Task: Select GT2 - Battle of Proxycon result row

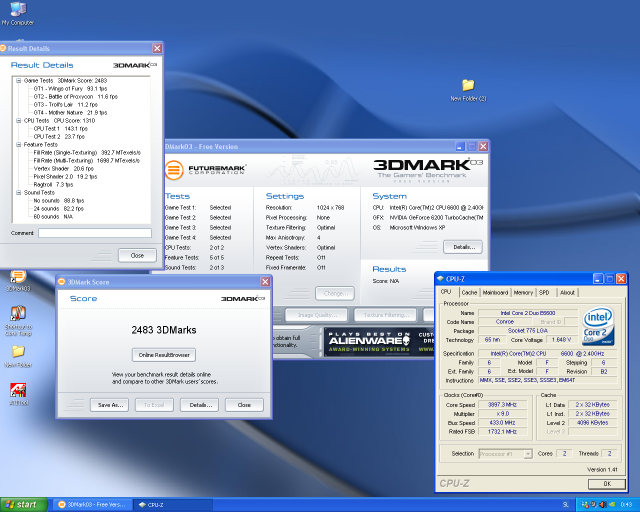Action: [x=76, y=97]
